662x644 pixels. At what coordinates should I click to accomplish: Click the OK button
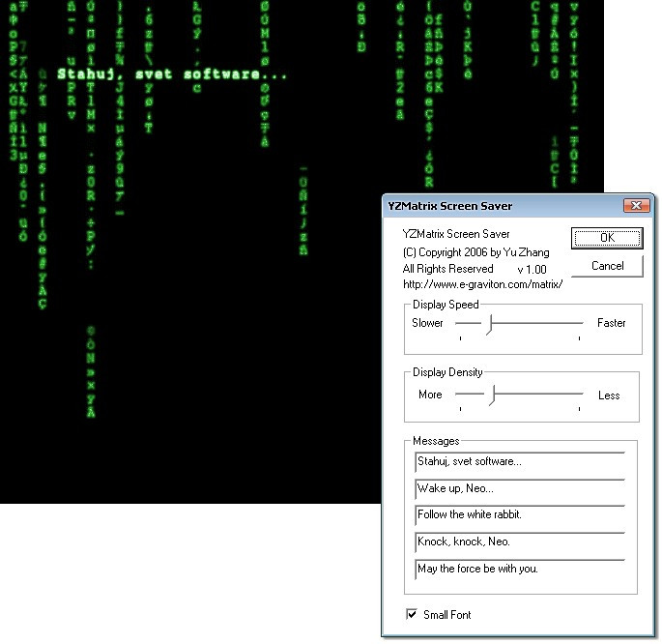click(607, 238)
